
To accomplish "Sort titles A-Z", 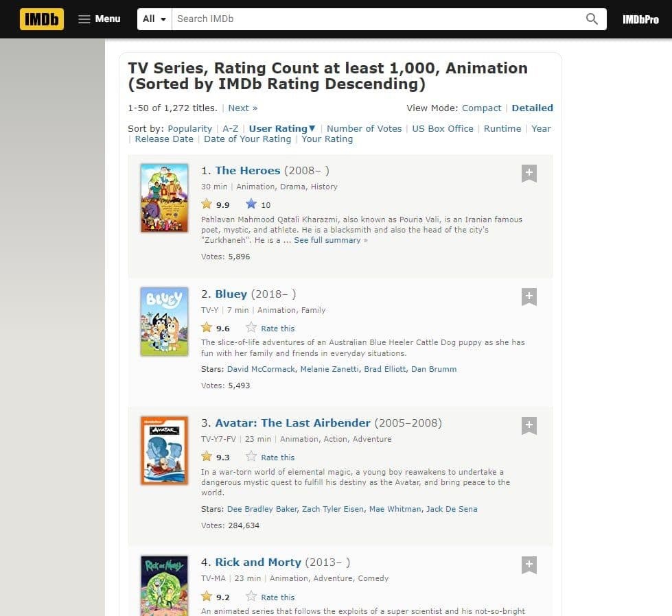I will point(230,128).
